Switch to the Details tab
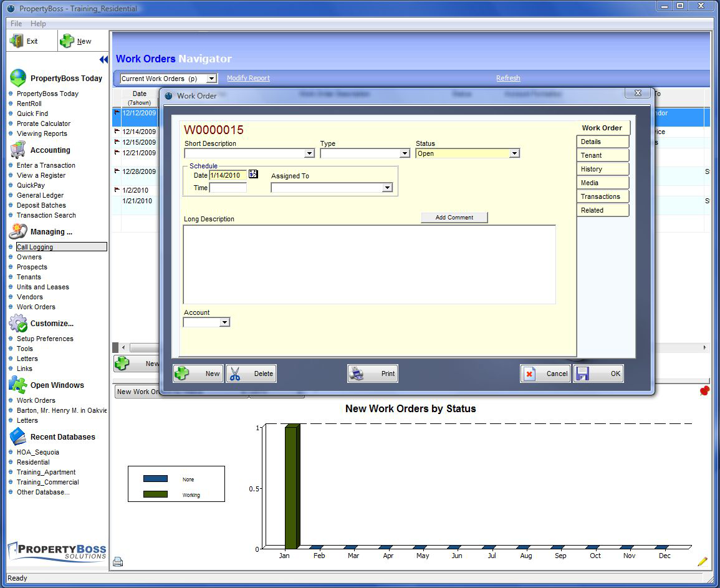This screenshot has height=588, width=720. [602, 142]
